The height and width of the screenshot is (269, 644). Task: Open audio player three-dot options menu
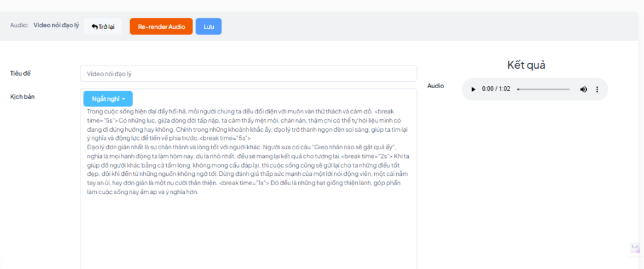[597, 89]
